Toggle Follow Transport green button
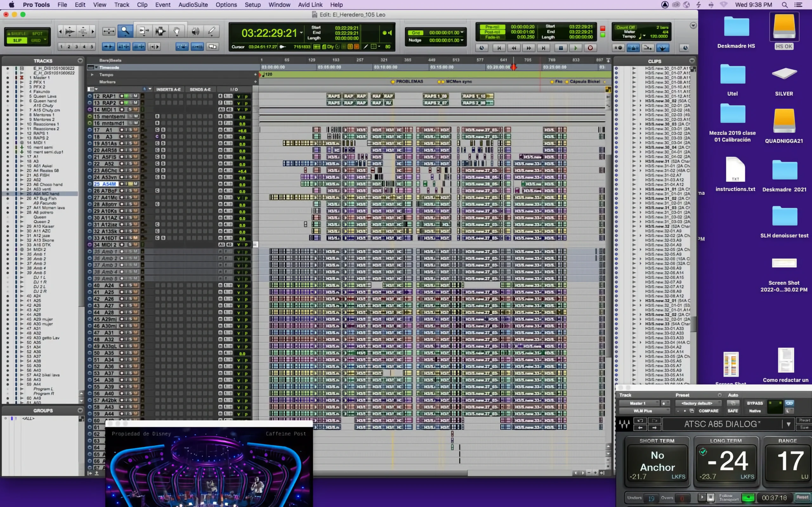The width and height of the screenshot is (812, 507). (x=748, y=497)
